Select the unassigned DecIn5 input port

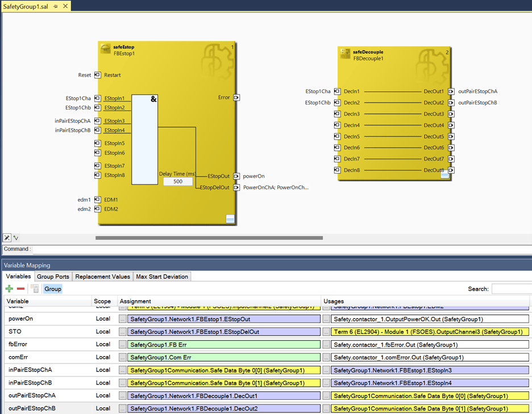click(337, 136)
